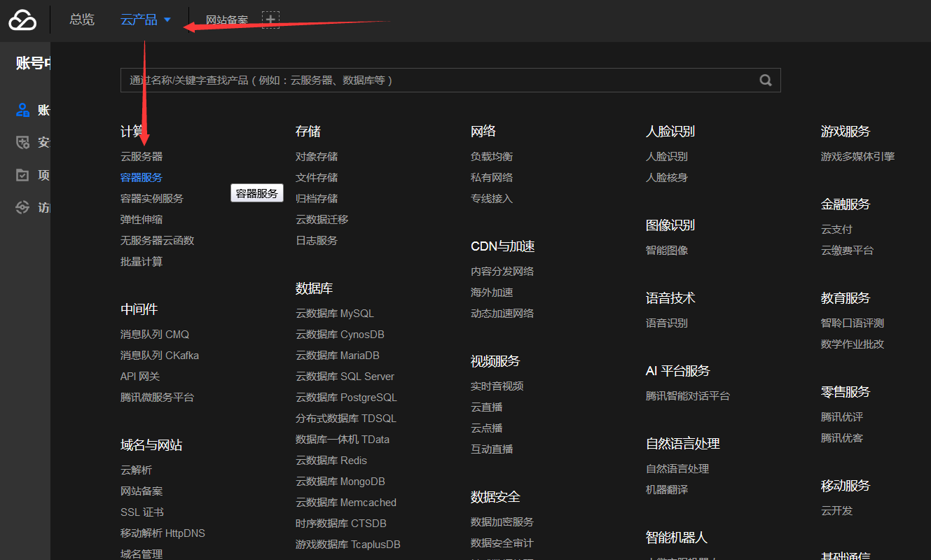Choose 云数据库 MariaDB
931x560 pixels.
(x=338, y=355)
